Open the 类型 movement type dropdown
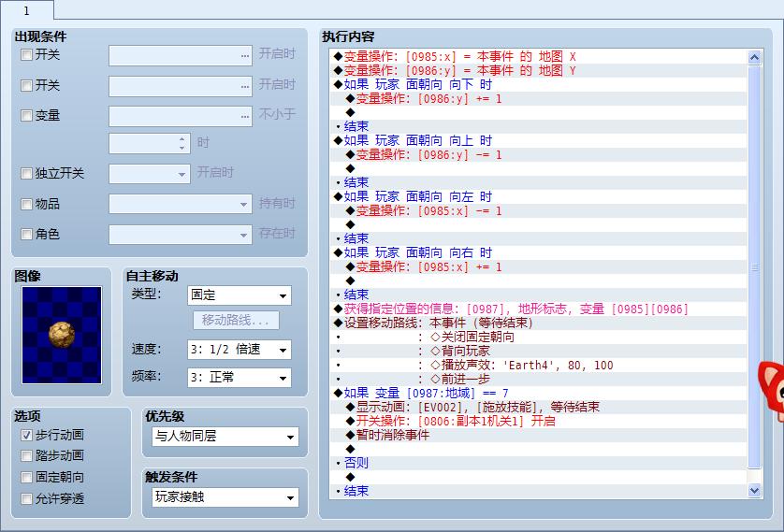The width and height of the screenshot is (784, 532). click(239, 295)
